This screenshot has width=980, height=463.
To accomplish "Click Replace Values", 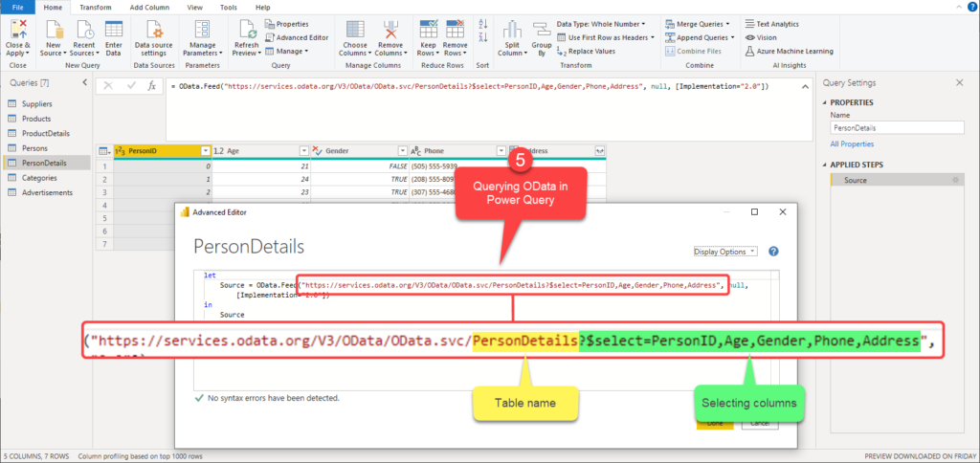I will [x=586, y=52].
